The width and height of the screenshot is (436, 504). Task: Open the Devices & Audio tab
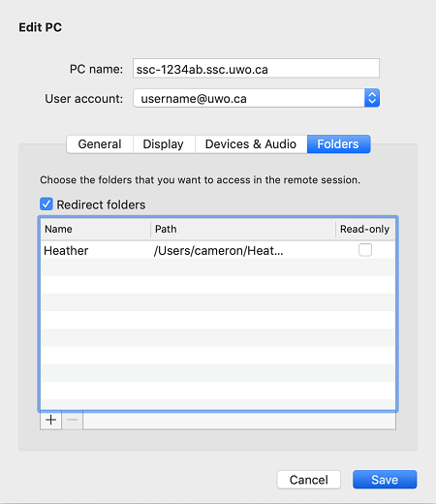click(x=251, y=144)
